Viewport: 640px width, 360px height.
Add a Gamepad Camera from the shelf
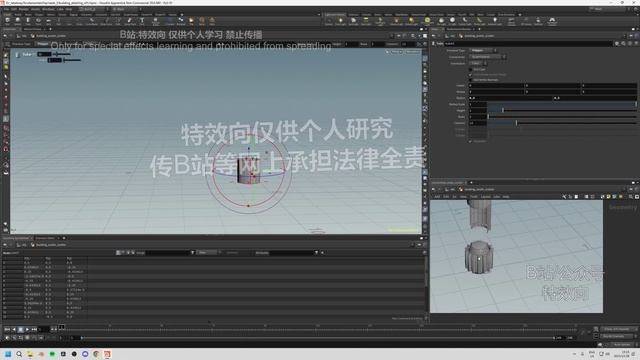click(x=552, y=21)
